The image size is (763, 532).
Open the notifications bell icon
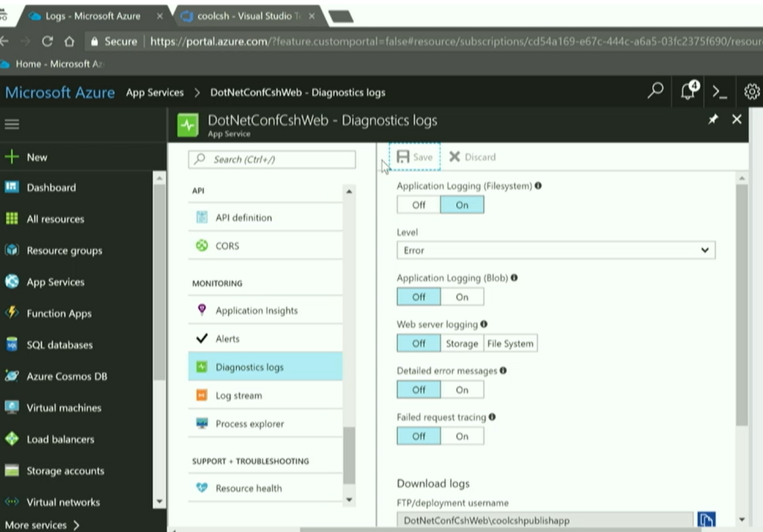[x=689, y=91]
